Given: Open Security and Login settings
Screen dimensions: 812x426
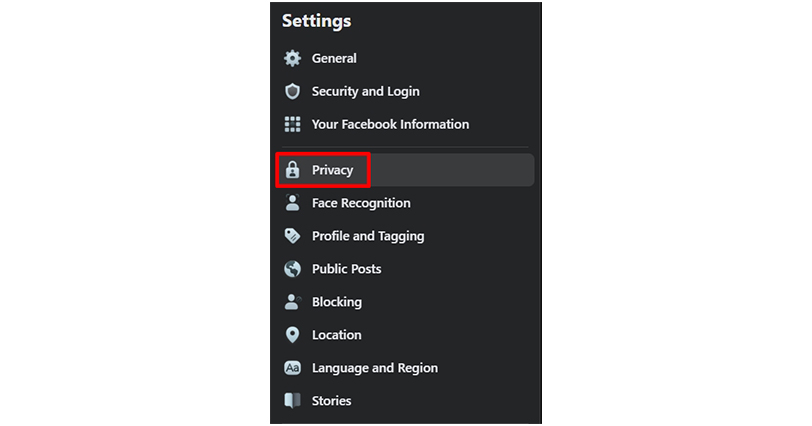Looking at the screenshot, I should [366, 92].
